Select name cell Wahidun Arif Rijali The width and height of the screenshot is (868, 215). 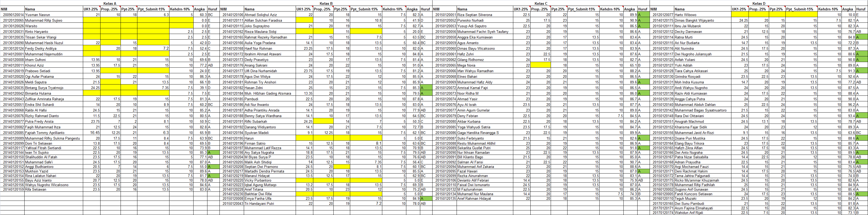click(x=703, y=213)
